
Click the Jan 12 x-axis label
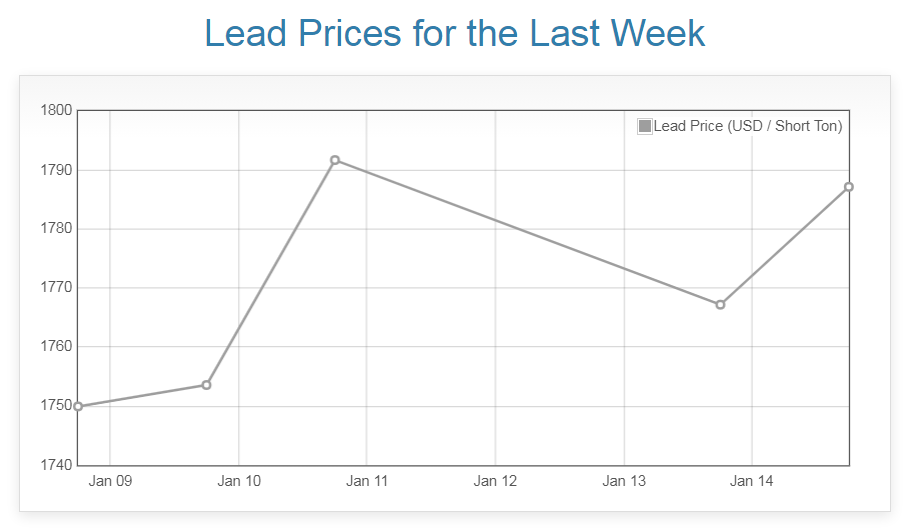pyautogui.click(x=495, y=481)
